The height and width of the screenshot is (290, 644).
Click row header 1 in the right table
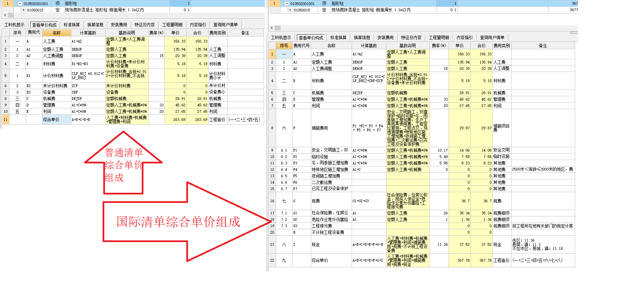[x=272, y=54]
